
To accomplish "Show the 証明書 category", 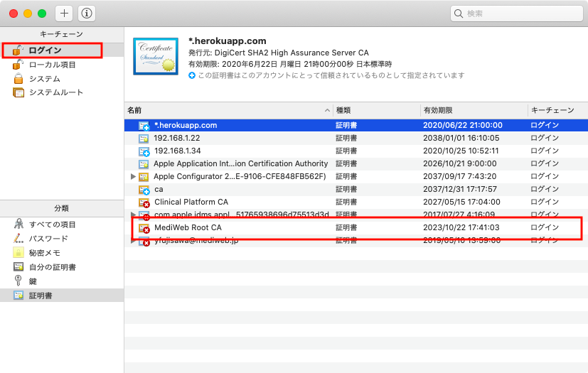I will [62, 296].
